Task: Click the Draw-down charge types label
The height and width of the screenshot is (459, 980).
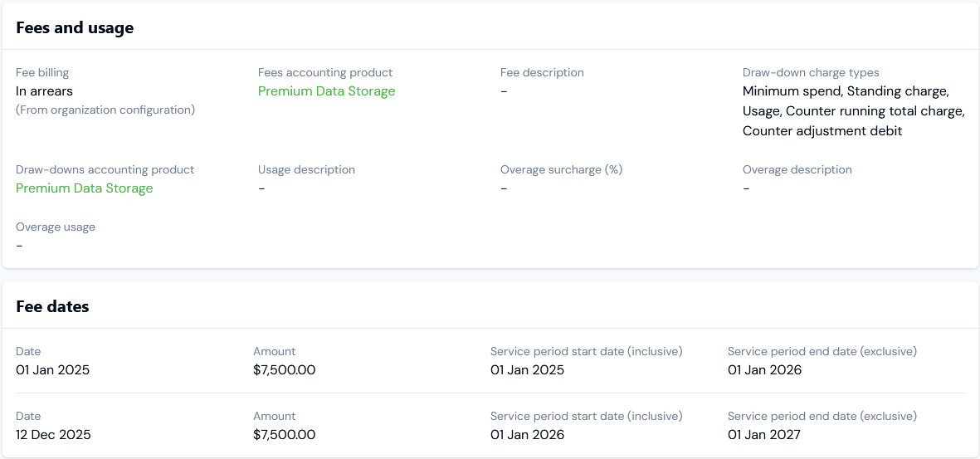Action: 810,73
